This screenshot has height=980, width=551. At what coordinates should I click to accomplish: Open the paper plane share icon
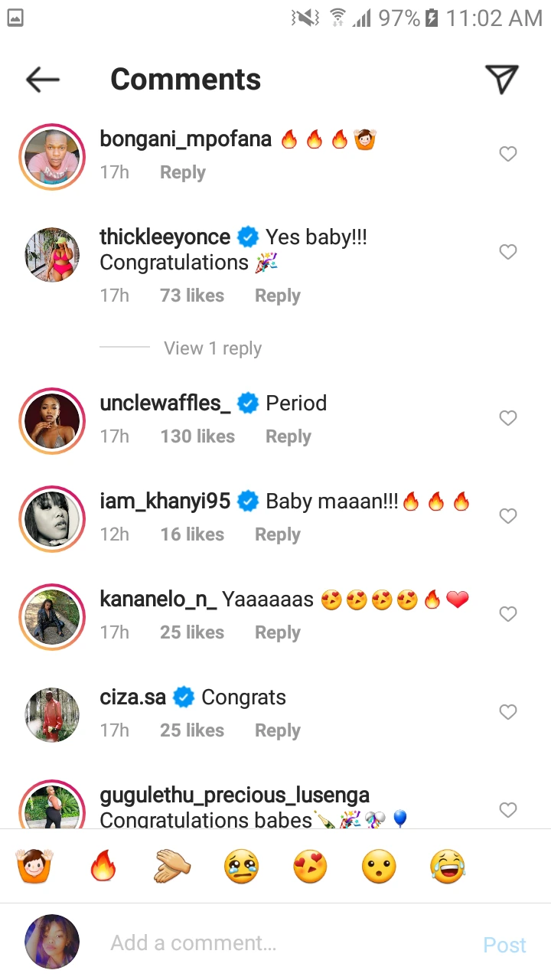(502, 79)
